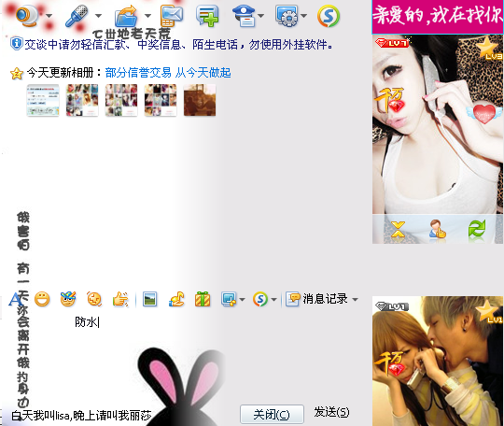
Task: Open the third album photo thumbnail
Action: [121, 100]
